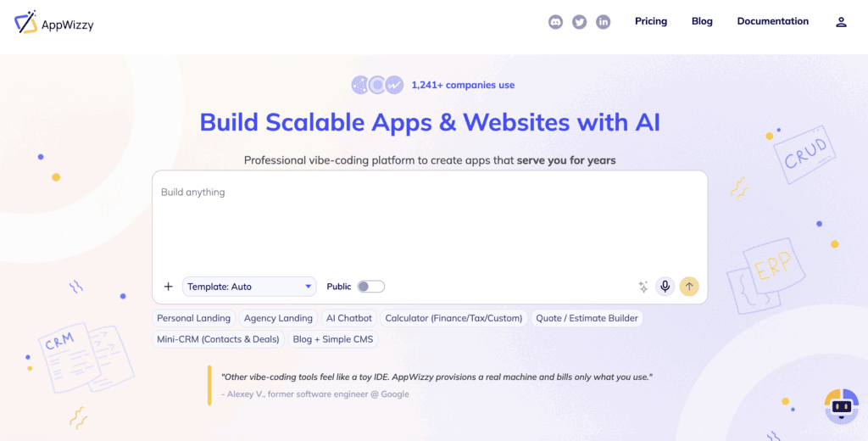Click the AppWizzy logo
This screenshot has width=868, height=441.
click(54, 23)
